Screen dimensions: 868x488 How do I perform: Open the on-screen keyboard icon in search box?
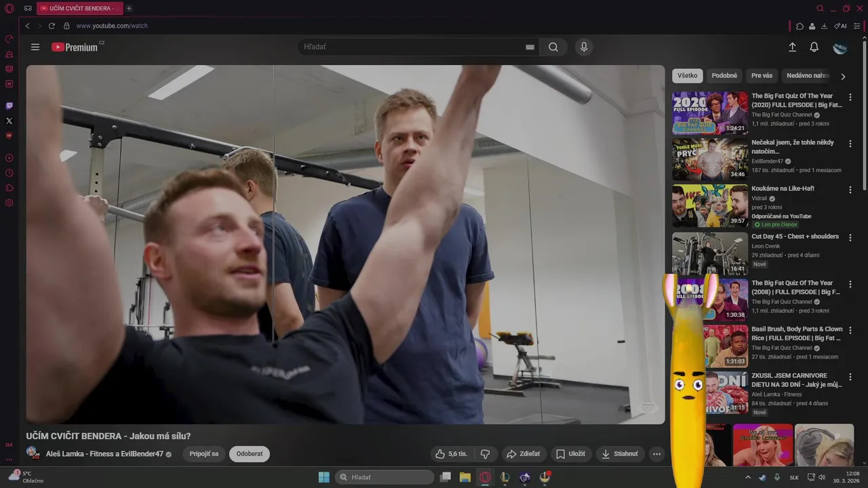(x=530, y=47)
